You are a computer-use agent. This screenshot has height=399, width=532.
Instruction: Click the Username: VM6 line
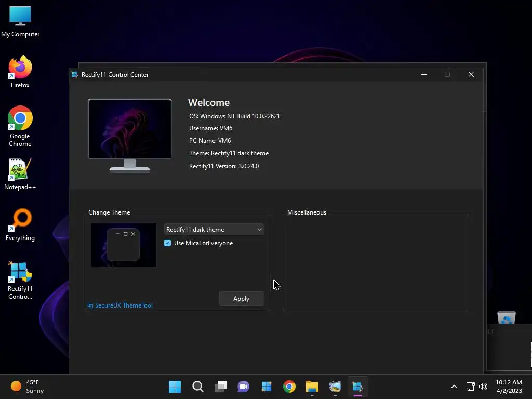click(211, 128)
